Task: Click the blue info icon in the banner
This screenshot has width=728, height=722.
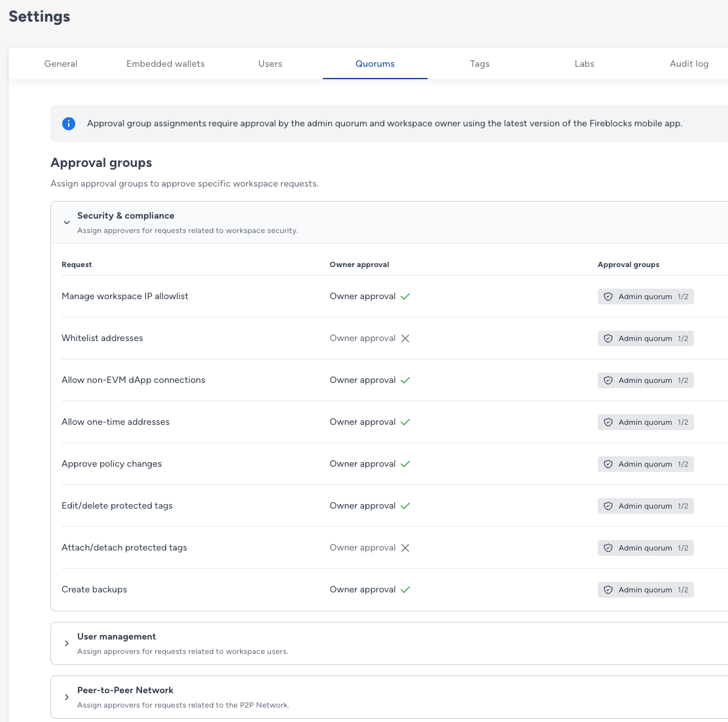Action: [69, 124]
